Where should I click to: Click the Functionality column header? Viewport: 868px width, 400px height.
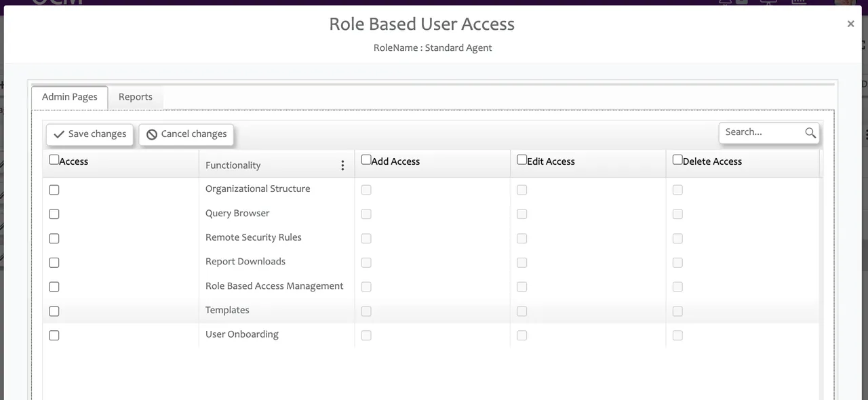(x=233, y=165)
